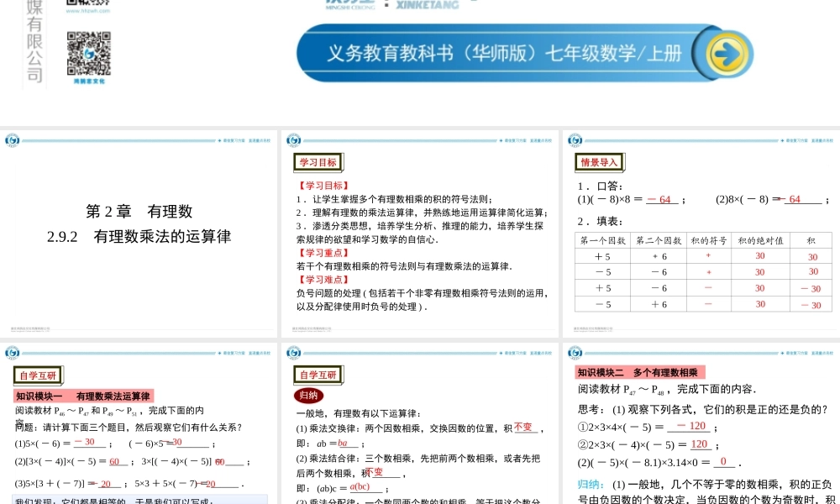Expand the first slide thumbnail to full view

[139, 227]
